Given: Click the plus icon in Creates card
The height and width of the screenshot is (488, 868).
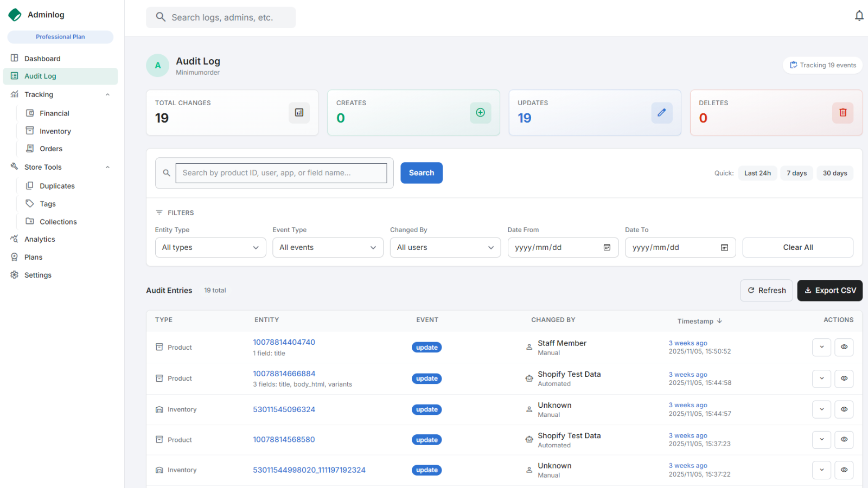Looking at the screenshot, I should 480,113.
